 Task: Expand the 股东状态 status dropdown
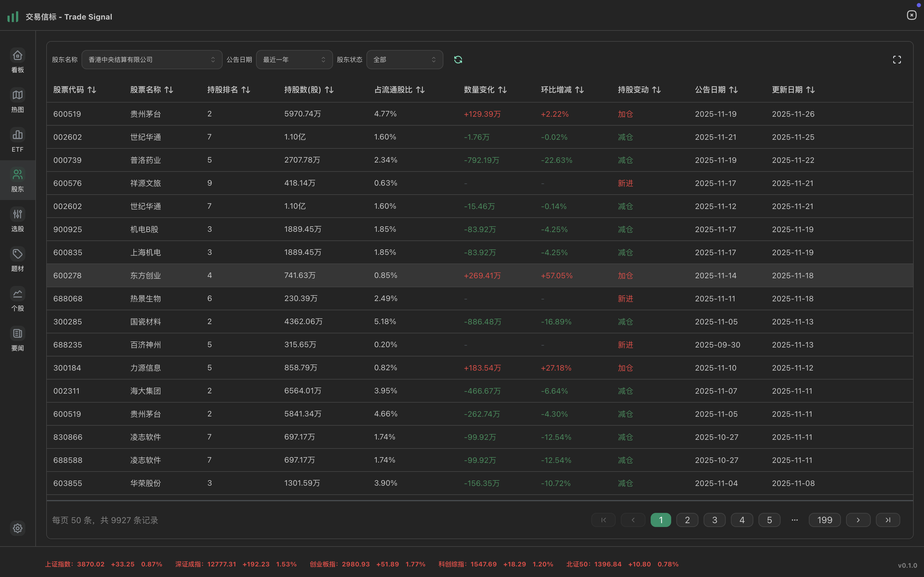coord(404,60)
